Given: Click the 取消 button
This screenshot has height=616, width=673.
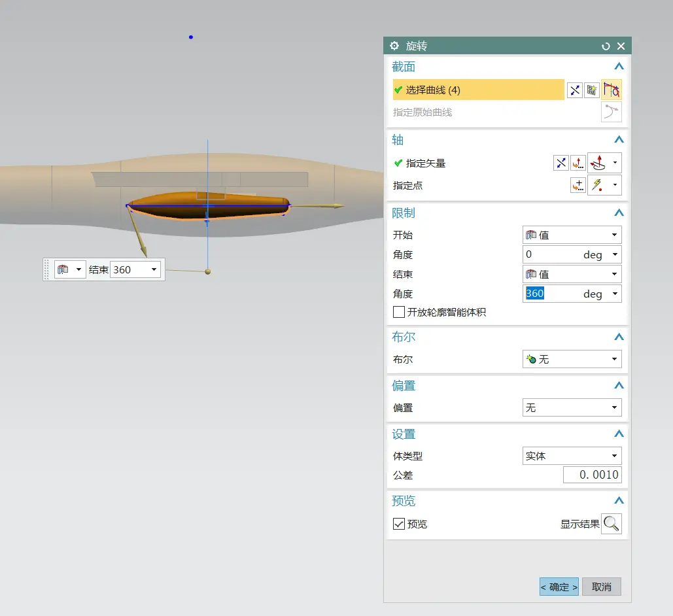Looking at the screenshot, I should (601, 587).
